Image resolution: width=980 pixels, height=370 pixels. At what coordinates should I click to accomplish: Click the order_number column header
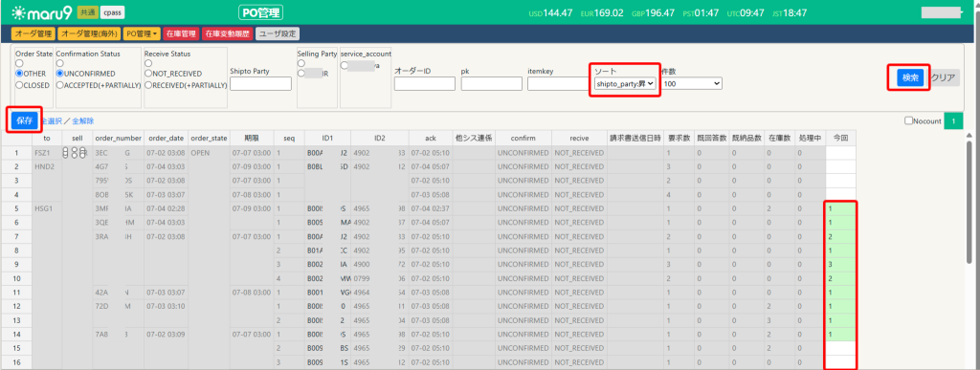tap(118, 138)
